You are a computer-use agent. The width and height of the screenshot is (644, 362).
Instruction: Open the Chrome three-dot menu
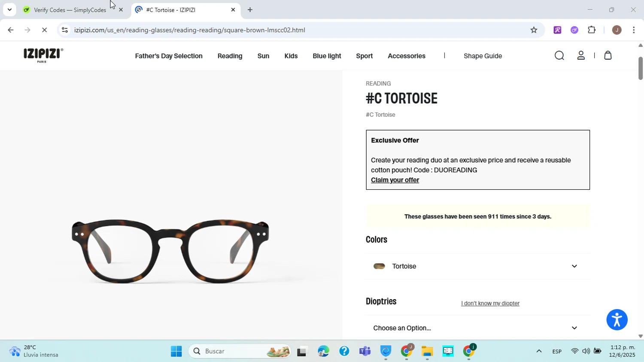point(634,30)
